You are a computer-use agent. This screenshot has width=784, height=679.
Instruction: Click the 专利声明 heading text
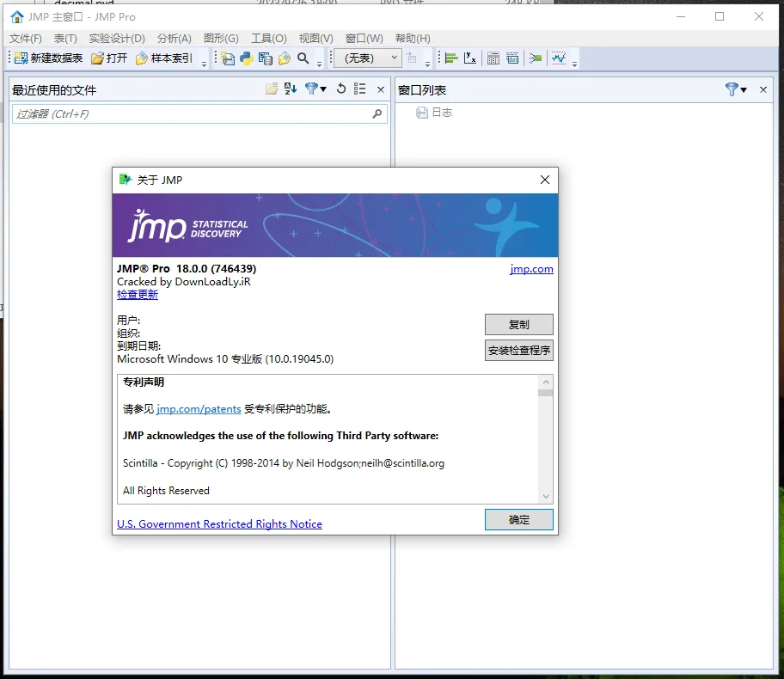click(144, 382)
